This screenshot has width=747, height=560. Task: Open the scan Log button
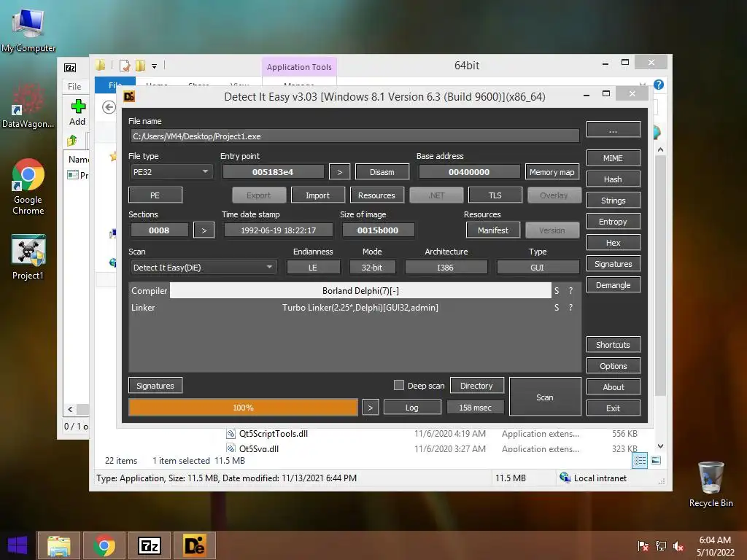412,408
